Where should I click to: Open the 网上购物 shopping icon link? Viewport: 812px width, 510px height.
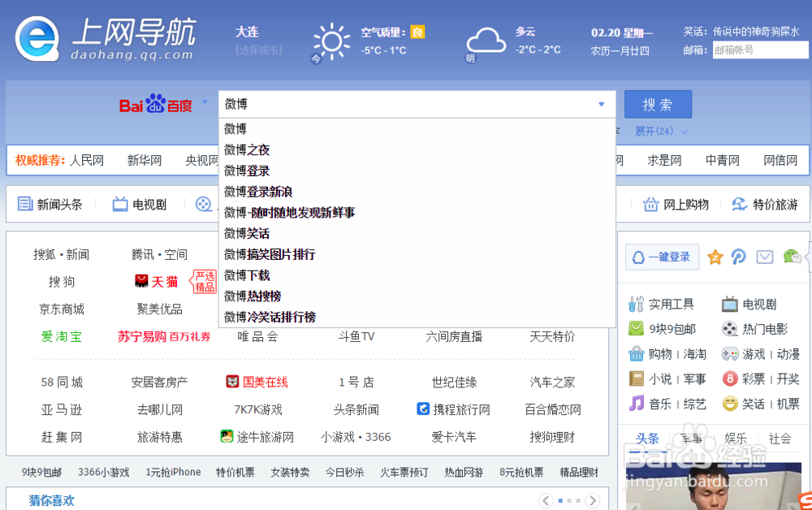(x=650, y=204)
